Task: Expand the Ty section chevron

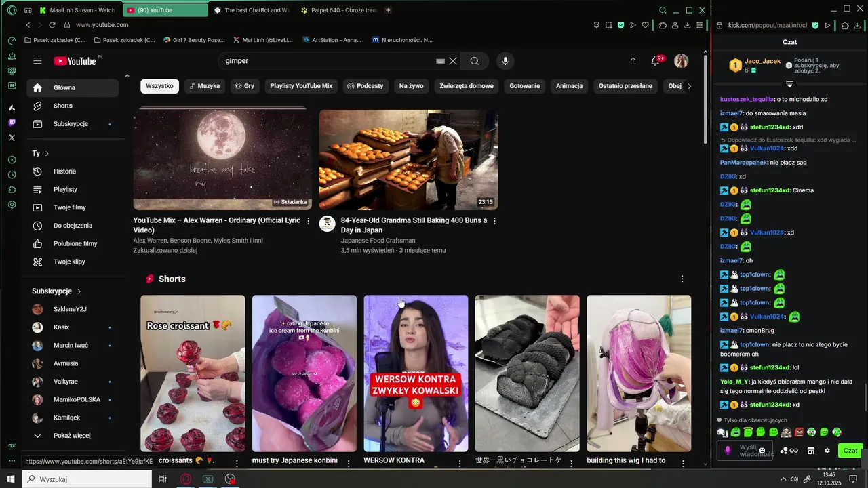Action: pos(47,154)
